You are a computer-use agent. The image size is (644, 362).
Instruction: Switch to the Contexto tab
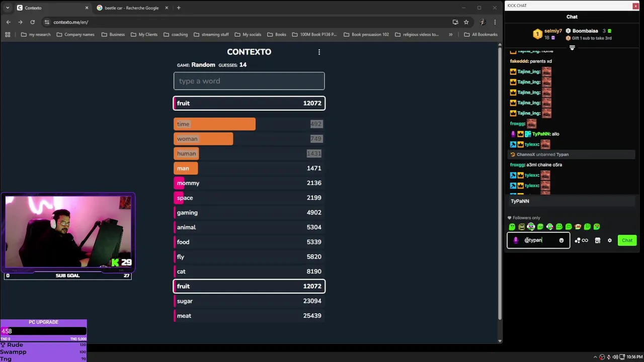pyautogui.click(x=52, y=8)
